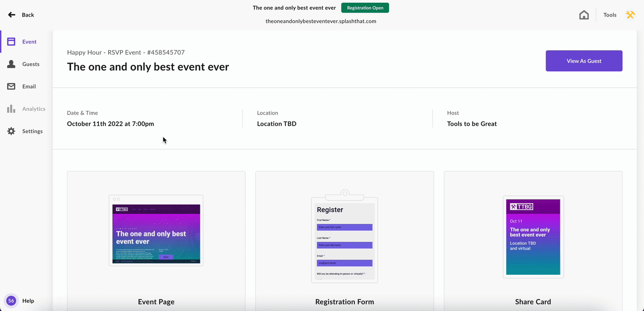Click the Settings gear icon
This screenshot has height=311, width=644.
[11, 131]
